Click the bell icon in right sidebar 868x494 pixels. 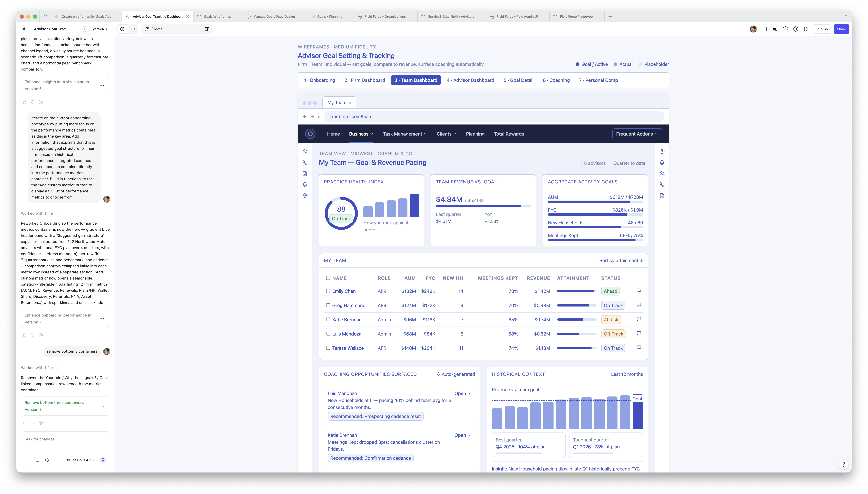tap(662, 163)
